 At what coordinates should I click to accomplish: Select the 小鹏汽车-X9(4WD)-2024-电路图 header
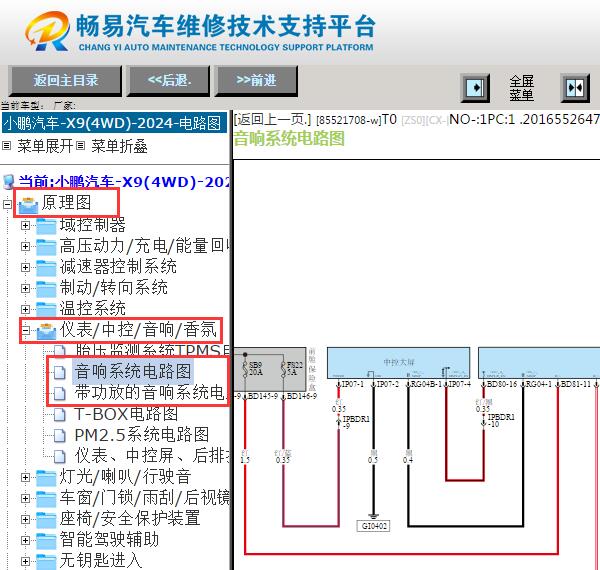pos(114,123)
